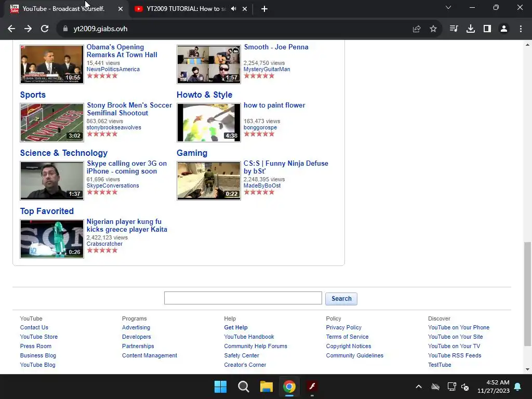Open the browser downloads icon
The width and height of the screenshot is (532, 399).
471,29
